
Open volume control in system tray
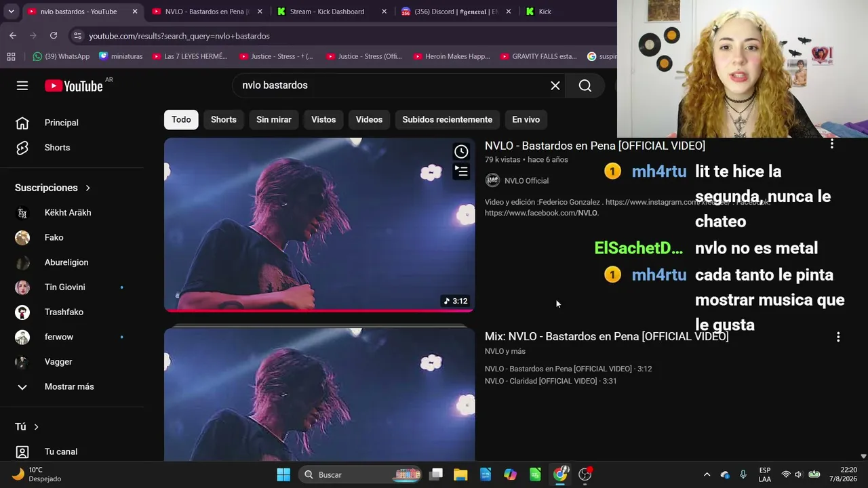coord(798,474)
